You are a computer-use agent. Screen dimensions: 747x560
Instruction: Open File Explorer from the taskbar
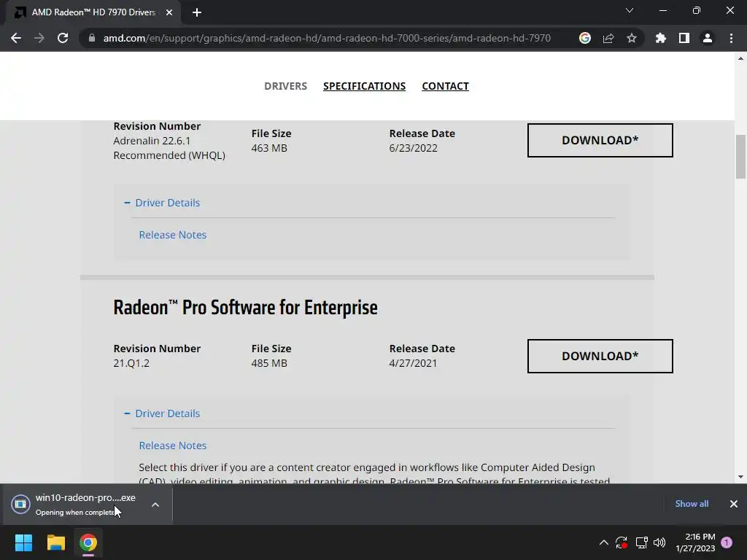pos(55,542)
